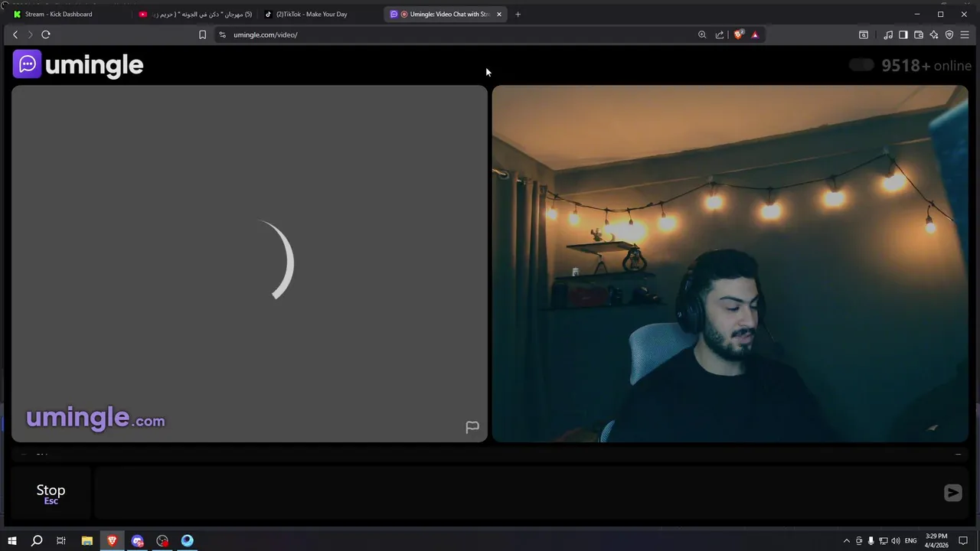Click the microphone tray icon
The image size is (980, 551).
point(871,541)
